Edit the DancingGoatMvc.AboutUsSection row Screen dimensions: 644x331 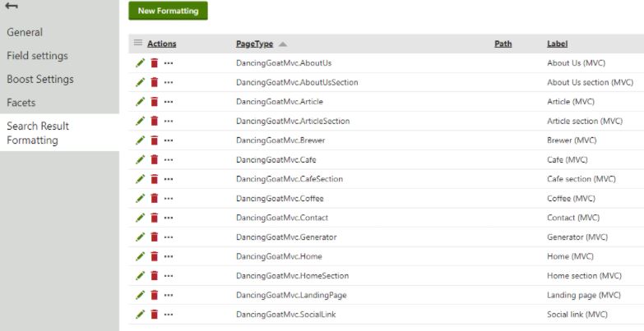pyautogui.click(x=141, y=82)
